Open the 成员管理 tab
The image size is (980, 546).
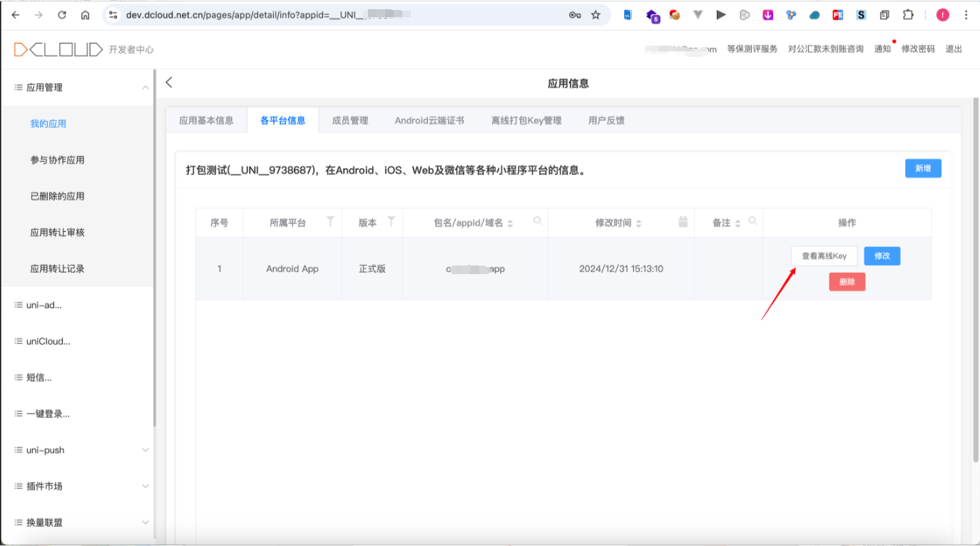coord(350,121)
